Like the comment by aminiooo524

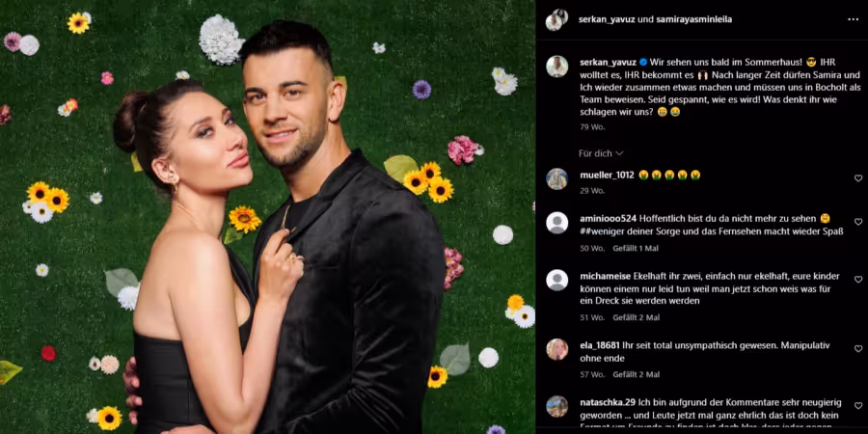[x=858, y=222]
